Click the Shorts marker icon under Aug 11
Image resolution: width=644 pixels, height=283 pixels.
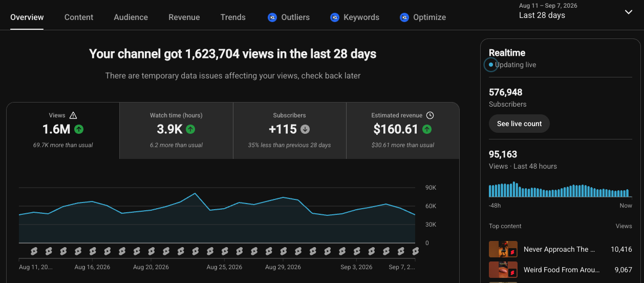pos(34,251)
